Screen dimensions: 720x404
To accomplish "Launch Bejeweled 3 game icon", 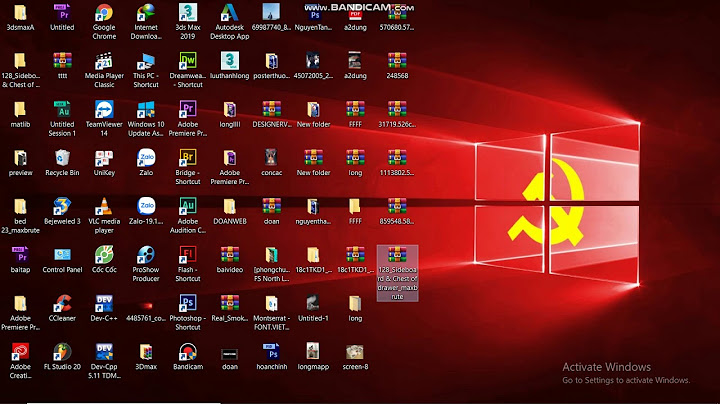I will (62, 207).
